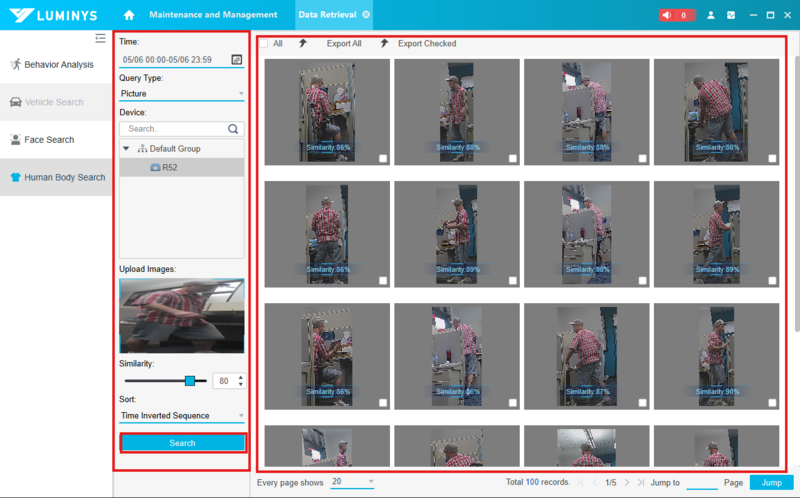This screenshot has width=800, height=498.
Task: Check the All results checkbox
Action: click(264, 44)
